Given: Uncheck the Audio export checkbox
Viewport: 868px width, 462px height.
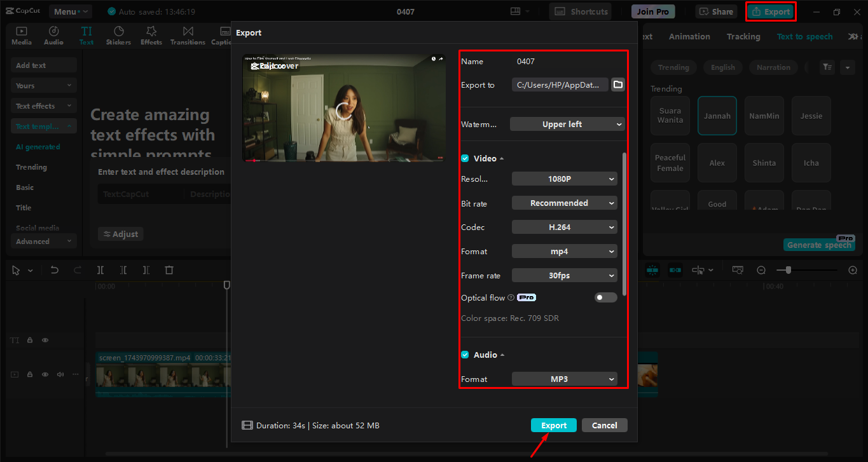Looking at the screenshot, I should tap(465, 355).
